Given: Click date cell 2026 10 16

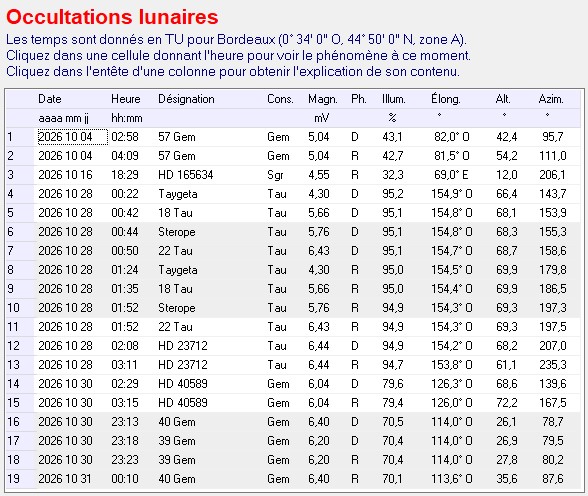Looking at the screenshot, I should pos(65,175).
